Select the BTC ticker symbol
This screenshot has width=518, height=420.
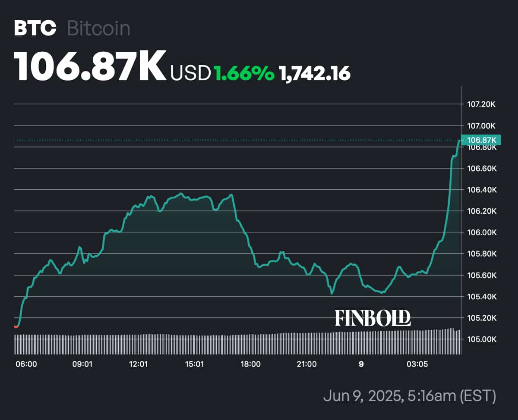pyautogui.click(x=35, y=28)
